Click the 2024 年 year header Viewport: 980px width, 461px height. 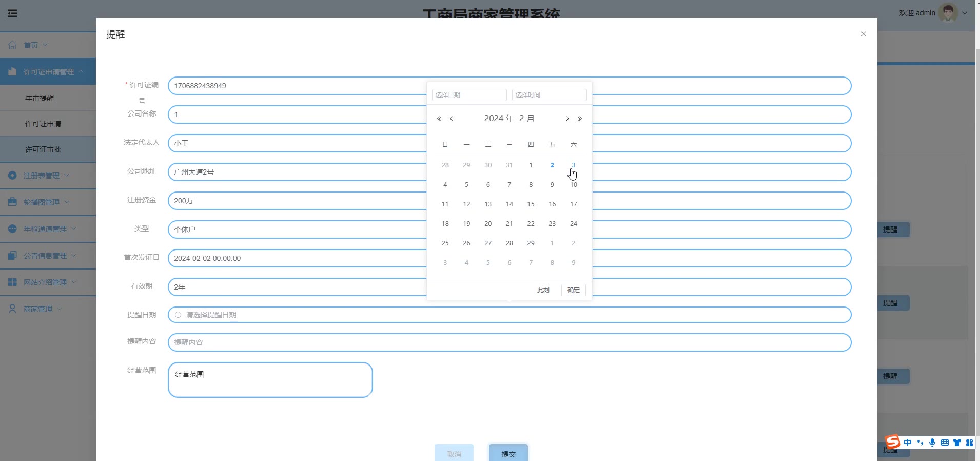(499, 119)
